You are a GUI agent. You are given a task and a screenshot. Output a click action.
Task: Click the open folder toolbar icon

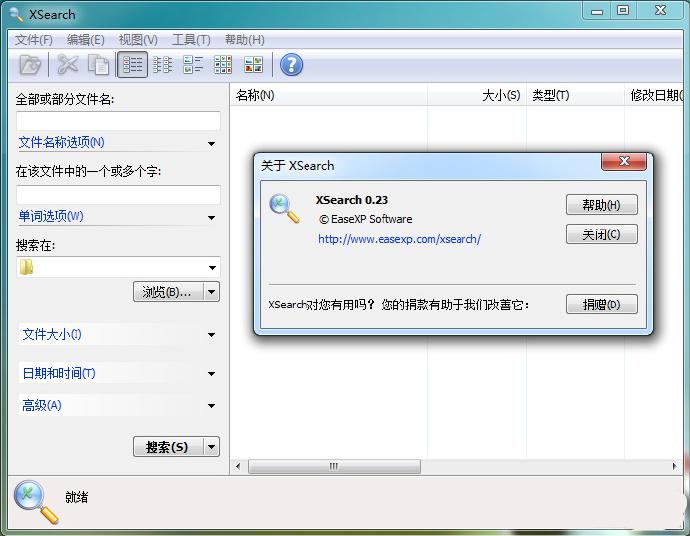click(x=30, y=65)
